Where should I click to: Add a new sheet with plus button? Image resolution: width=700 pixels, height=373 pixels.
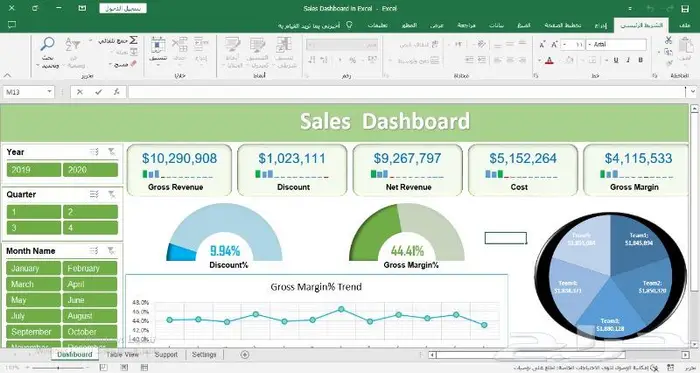[245, 355]
